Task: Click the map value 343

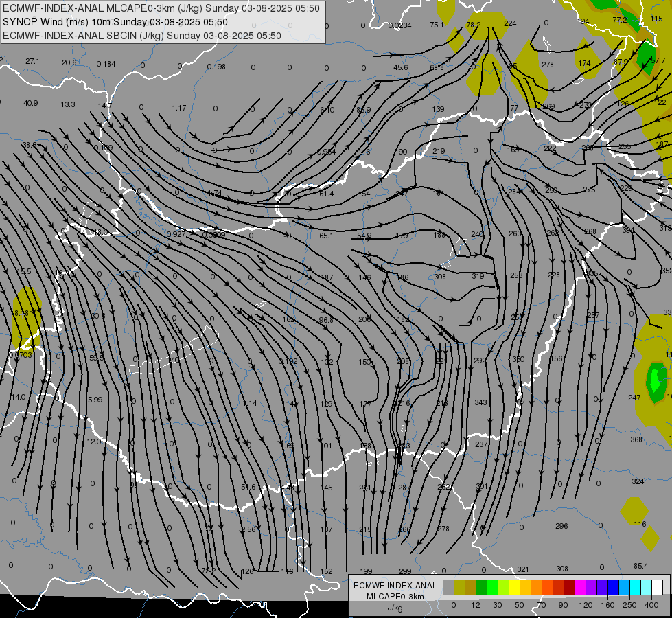Action: click(481, 402)
